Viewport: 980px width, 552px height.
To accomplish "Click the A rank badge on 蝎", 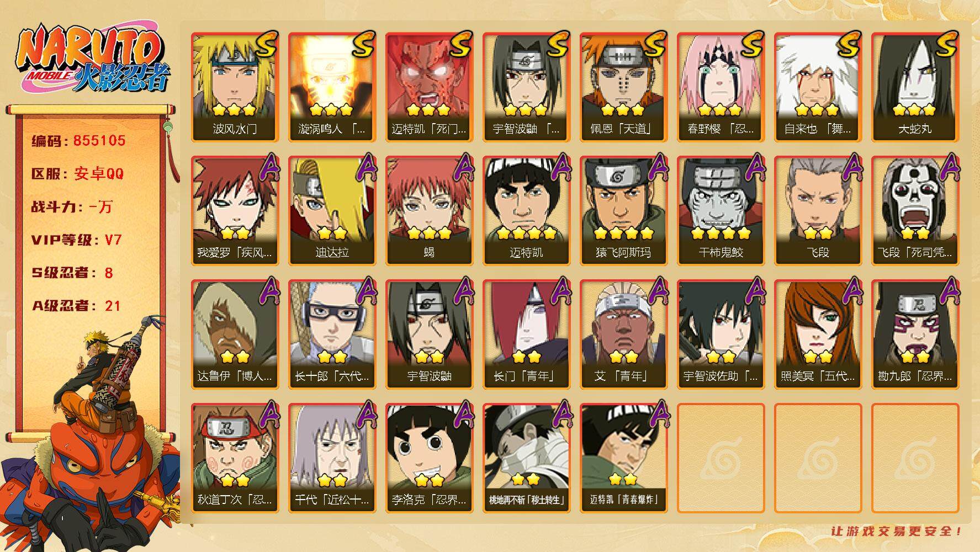I will 462,167.
